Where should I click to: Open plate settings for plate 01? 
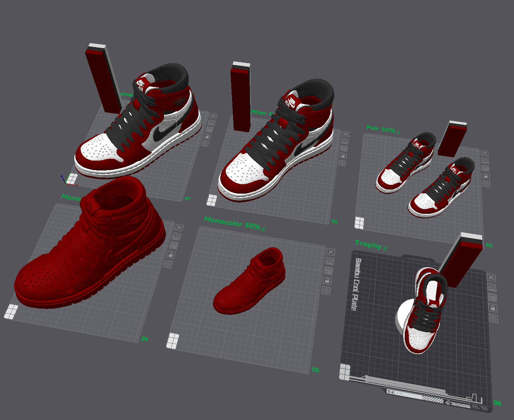tap(205, 143)
